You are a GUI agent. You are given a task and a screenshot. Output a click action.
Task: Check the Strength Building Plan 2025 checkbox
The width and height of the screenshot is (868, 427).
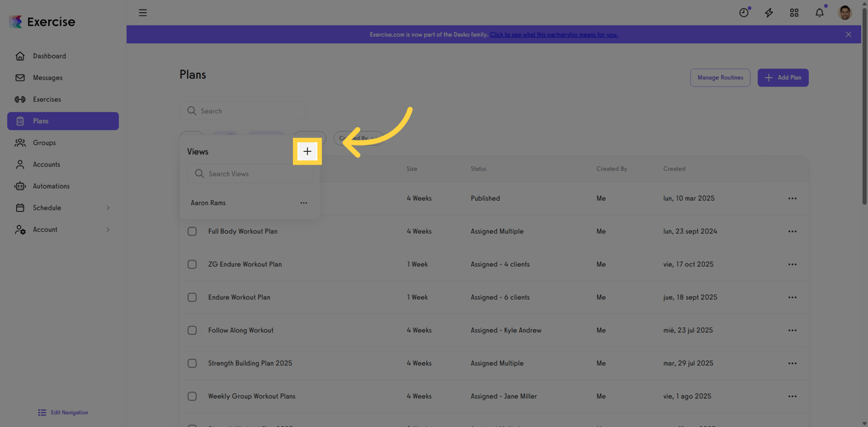point(192,363)
